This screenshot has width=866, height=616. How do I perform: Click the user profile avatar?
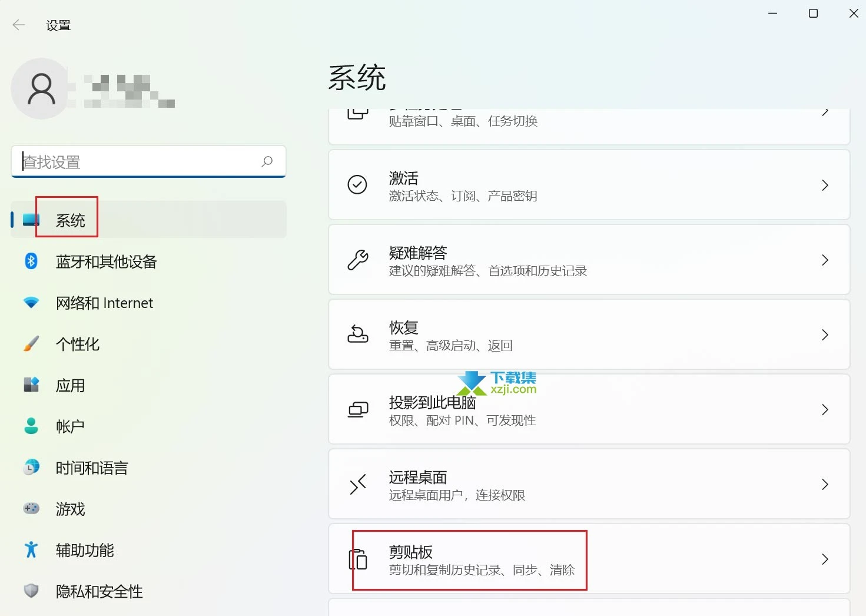tap(41, 88)
